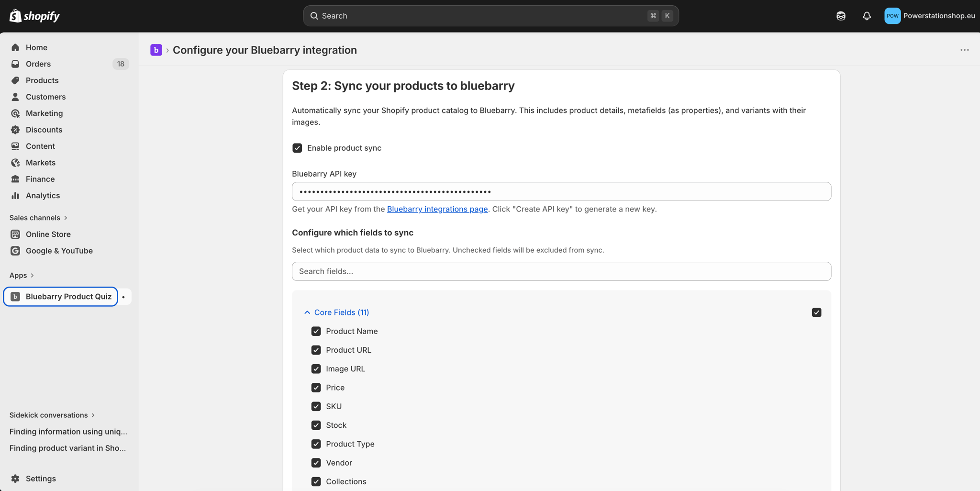Select the Orders icon in sidebar

click(15, 64)
